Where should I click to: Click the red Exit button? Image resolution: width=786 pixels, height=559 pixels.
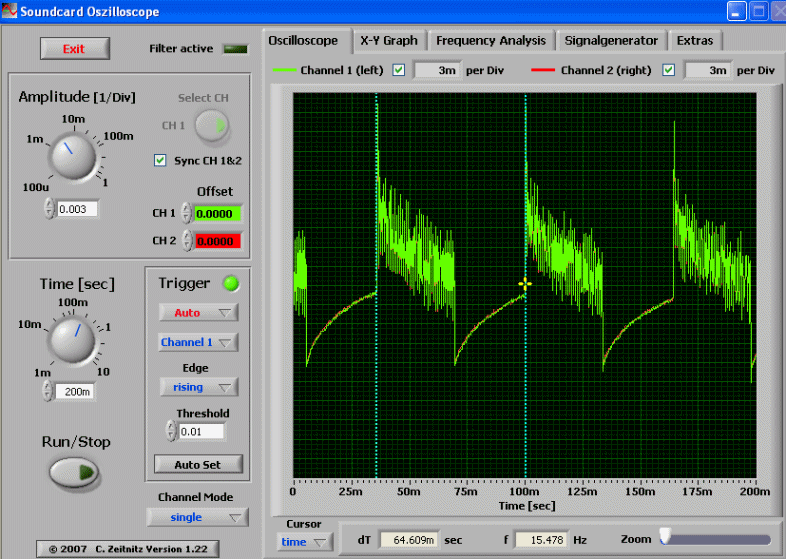click(75, 49)
